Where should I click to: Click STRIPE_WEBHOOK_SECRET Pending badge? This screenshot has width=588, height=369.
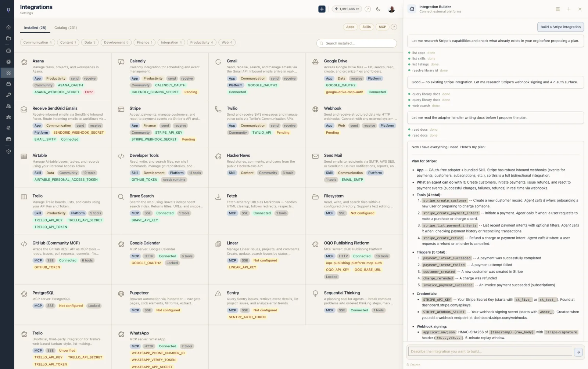click(189, 140)
